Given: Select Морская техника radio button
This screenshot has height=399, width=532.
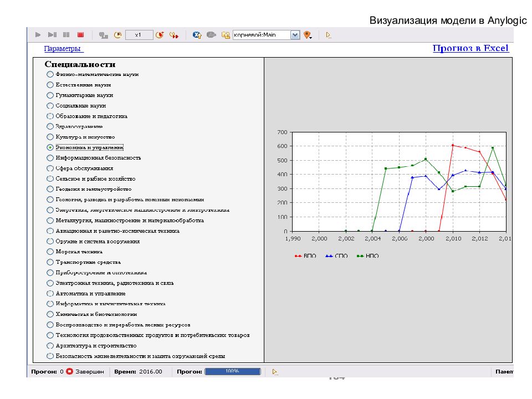Looking at the screenshot, I should tap(50, 252).
